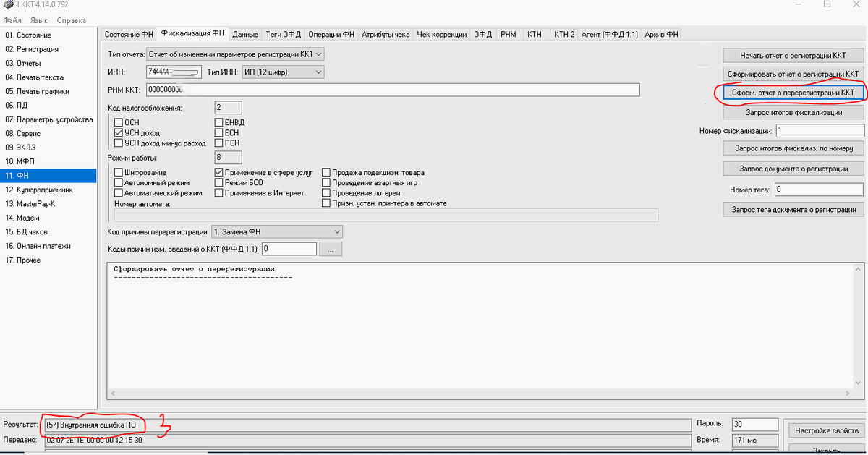The width and height of the screenshot is (868, 455).
Task: Click Сформировать отчет о регистрации ККТ
Action: click(793, 74)
